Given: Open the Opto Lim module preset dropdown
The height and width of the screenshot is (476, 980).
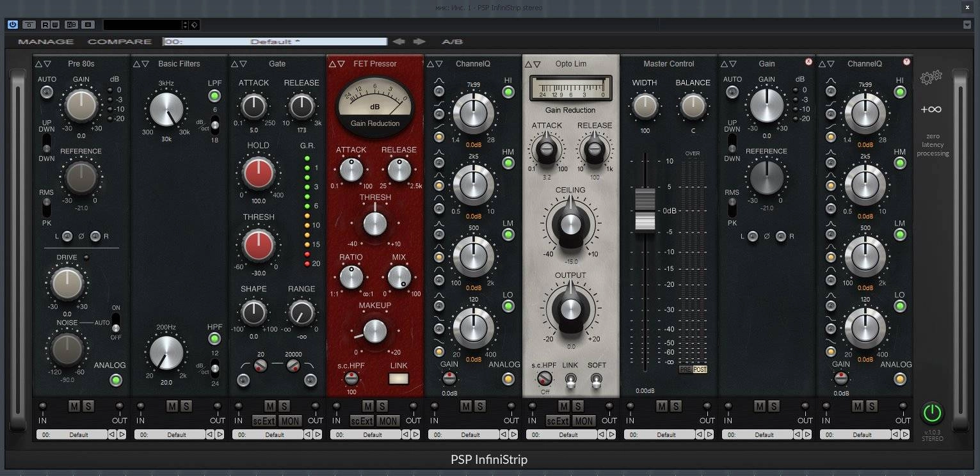Looking at the screenshot, I should pyautogui.click(x=561, y=434).
